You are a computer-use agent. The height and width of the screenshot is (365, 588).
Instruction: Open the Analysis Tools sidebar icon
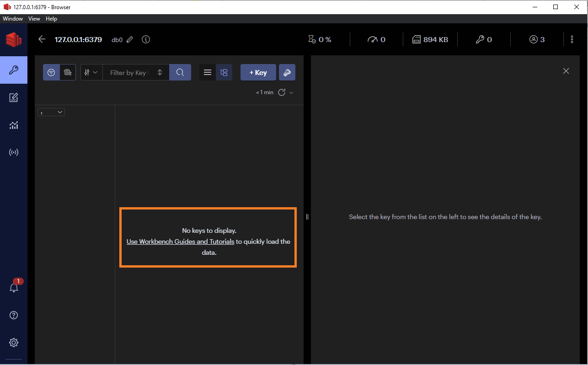pos(14,125)
